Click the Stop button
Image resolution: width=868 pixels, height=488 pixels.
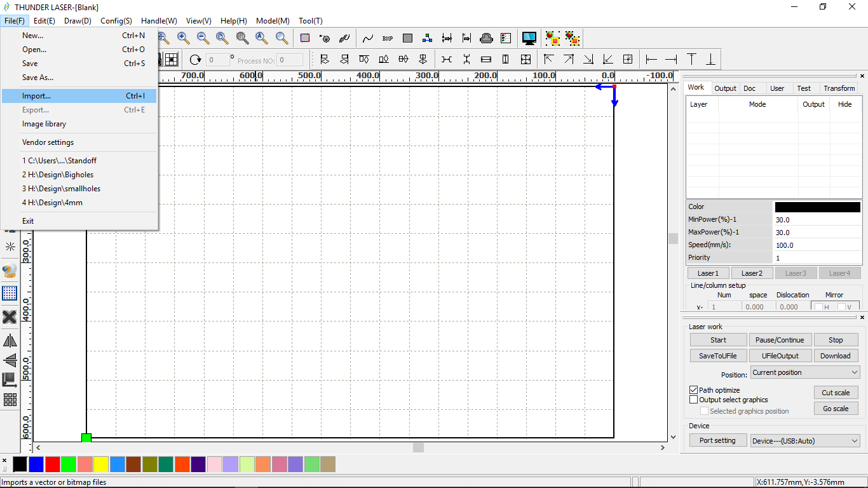click(836, 340)
